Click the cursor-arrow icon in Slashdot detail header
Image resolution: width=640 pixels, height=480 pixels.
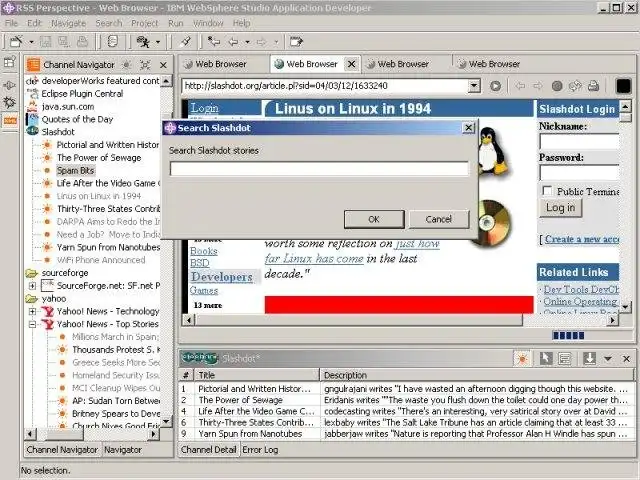[546, 359]
